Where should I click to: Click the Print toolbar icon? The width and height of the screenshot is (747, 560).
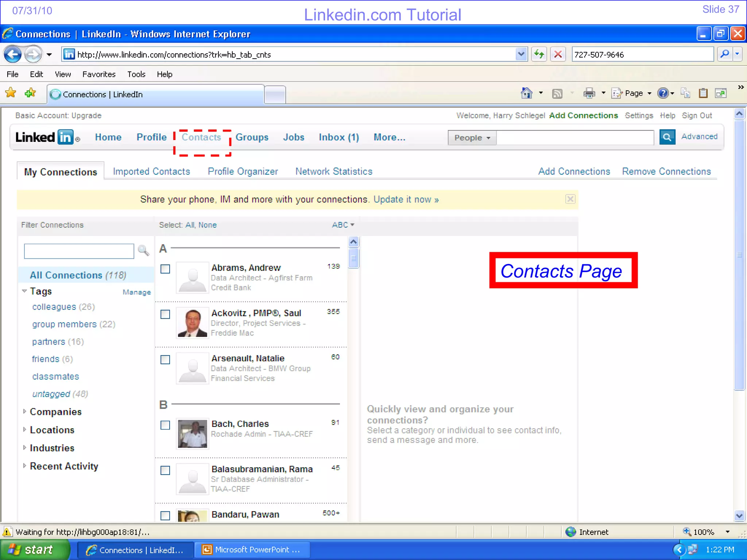(589, 93)
